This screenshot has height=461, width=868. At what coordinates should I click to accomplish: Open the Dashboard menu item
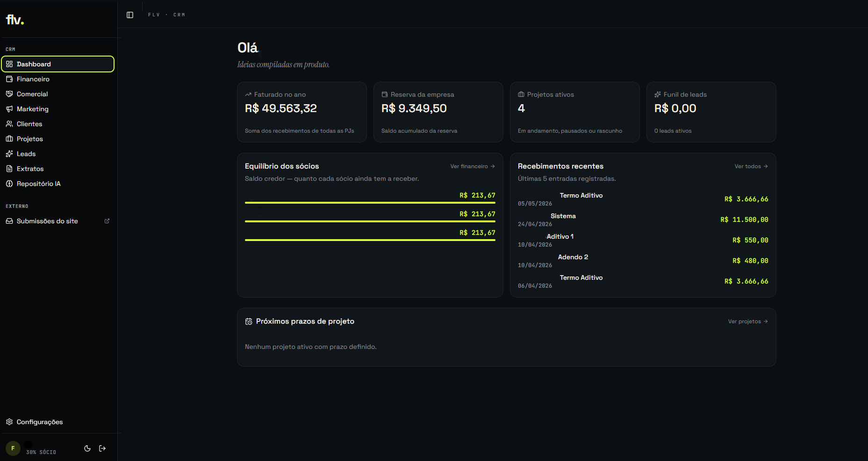click(x=58, y=64)
